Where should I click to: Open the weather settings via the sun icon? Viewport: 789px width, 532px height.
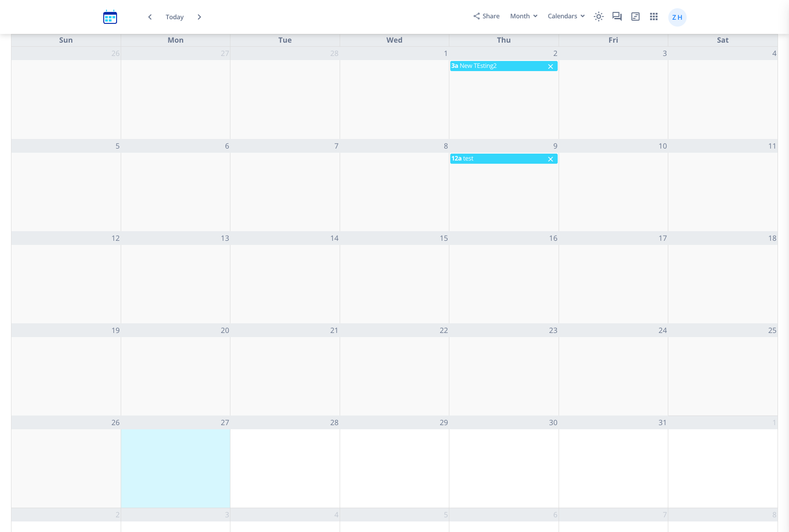click(599, 17)
